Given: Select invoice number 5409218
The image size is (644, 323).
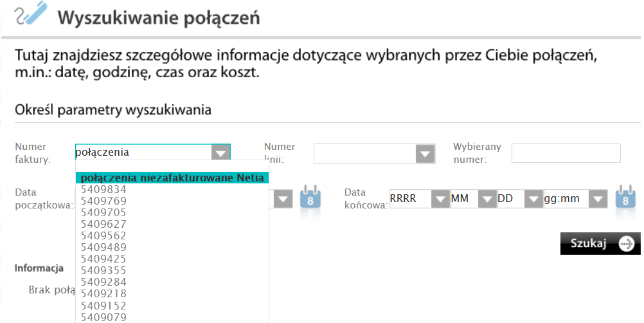Looking at the screenshot, I should click(103, 293).
